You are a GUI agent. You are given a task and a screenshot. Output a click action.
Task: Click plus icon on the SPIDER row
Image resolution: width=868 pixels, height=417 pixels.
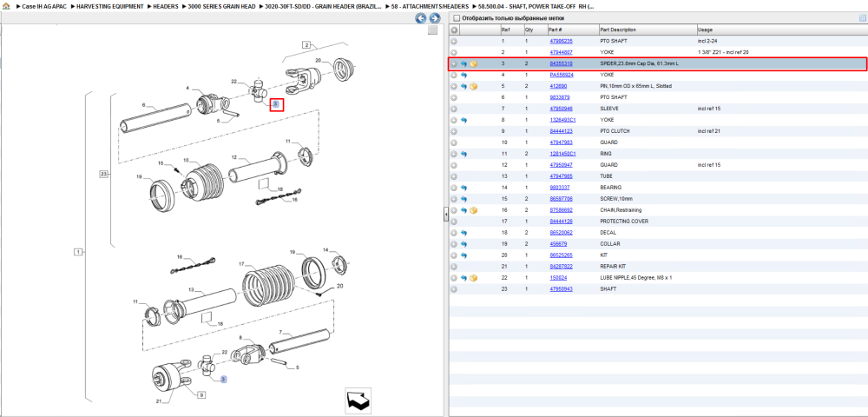click(454, 63)
